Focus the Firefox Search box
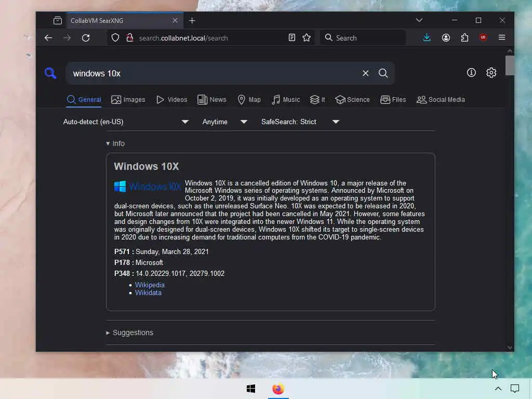Screen dimensions: 532x399 (x=362, y=38)
